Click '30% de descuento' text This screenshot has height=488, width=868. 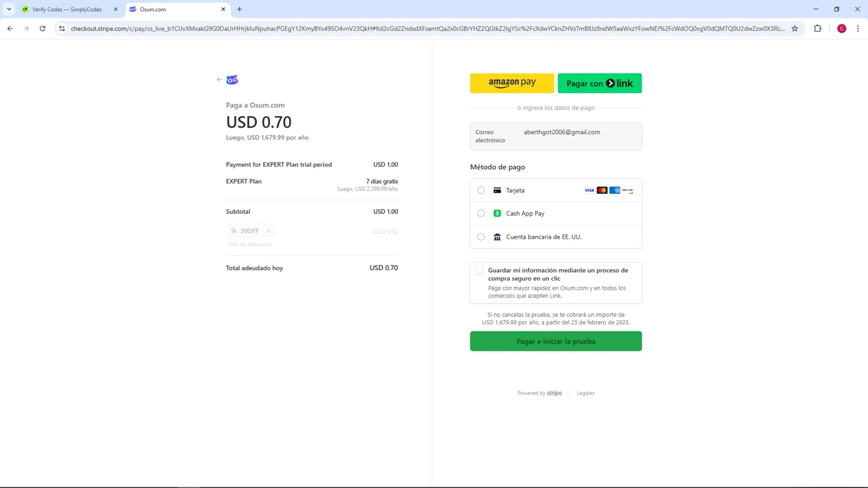tap(249, 245)
